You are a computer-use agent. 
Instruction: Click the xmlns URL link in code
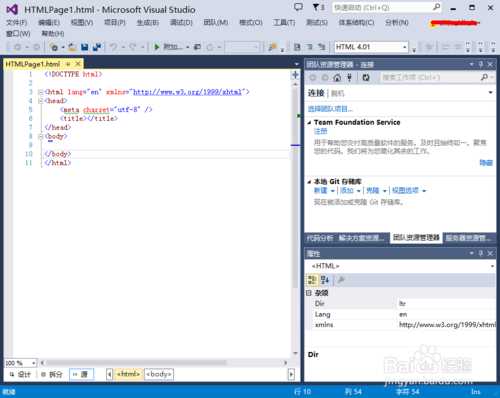point(188,92)
